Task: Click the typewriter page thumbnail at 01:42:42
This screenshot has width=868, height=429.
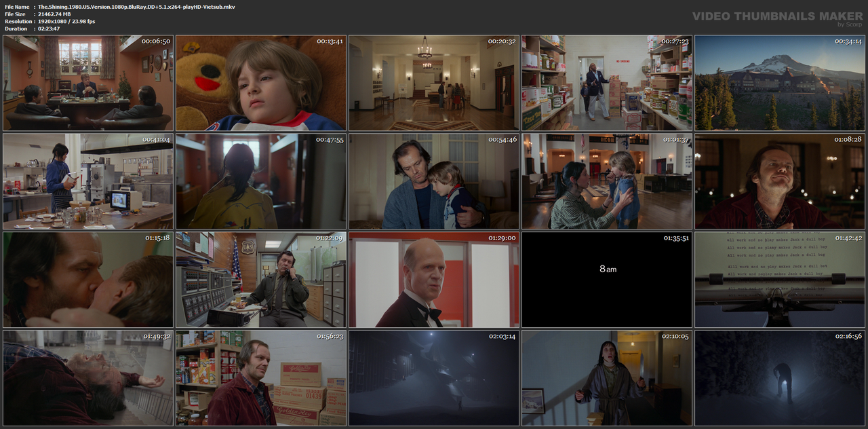Action: [780, 280]
